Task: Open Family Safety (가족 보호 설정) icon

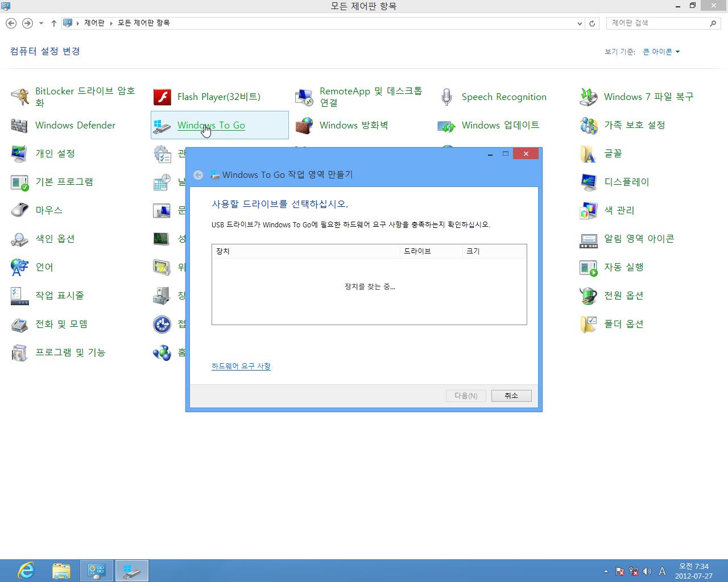Action: [x=589, y=126]
